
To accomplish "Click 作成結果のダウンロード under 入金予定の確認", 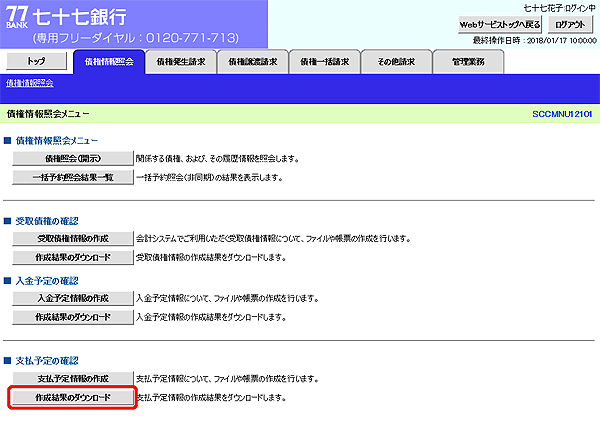I will [x=73, y=317].
